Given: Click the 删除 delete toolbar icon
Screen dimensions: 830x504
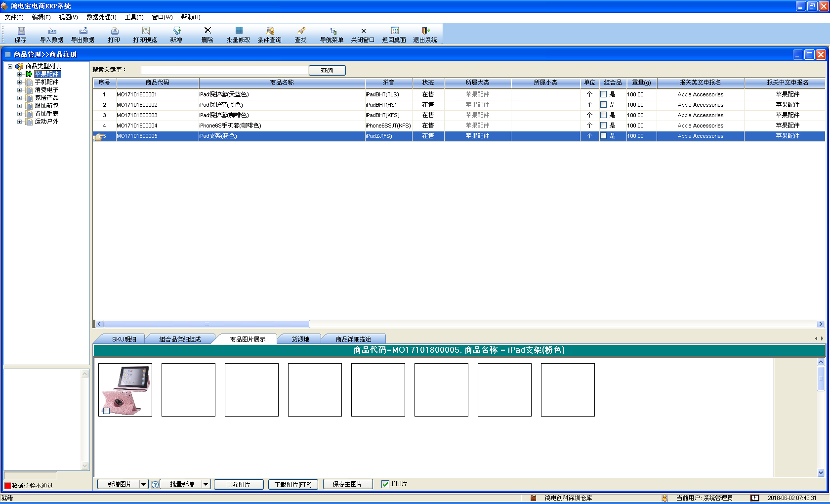Looking at the screenshot, I should tap(207, 31).
